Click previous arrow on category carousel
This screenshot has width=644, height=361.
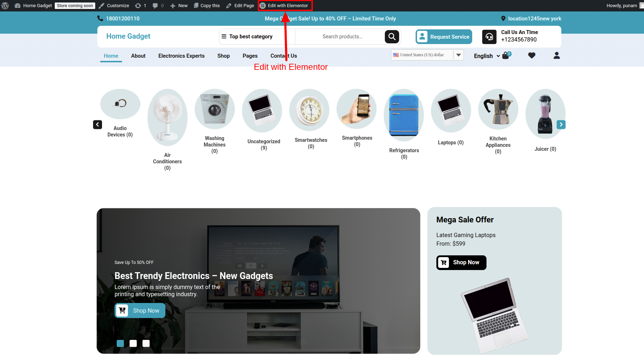[97, 125]
